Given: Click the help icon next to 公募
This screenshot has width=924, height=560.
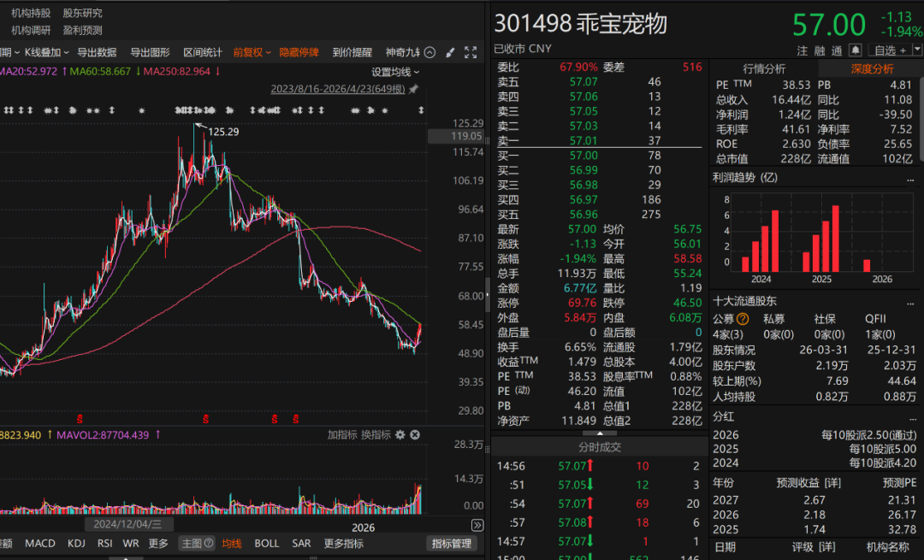Looking at the screenshot, I should coord(743,319).
